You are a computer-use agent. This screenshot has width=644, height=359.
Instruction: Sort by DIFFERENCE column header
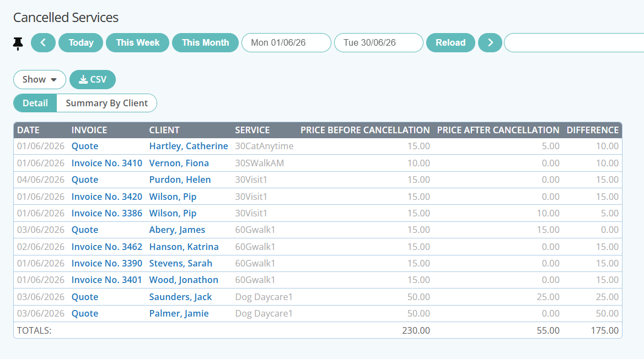pos(593,130)
